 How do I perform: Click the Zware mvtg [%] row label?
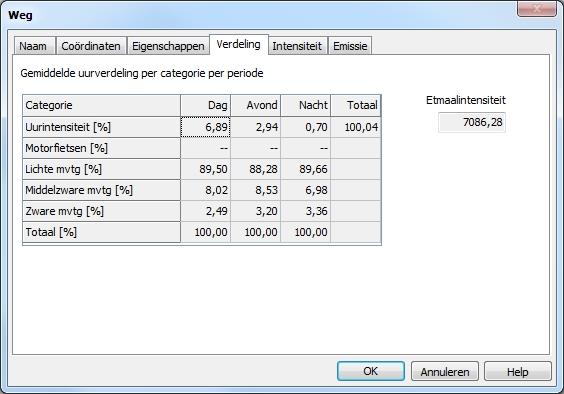click(101, 211)
